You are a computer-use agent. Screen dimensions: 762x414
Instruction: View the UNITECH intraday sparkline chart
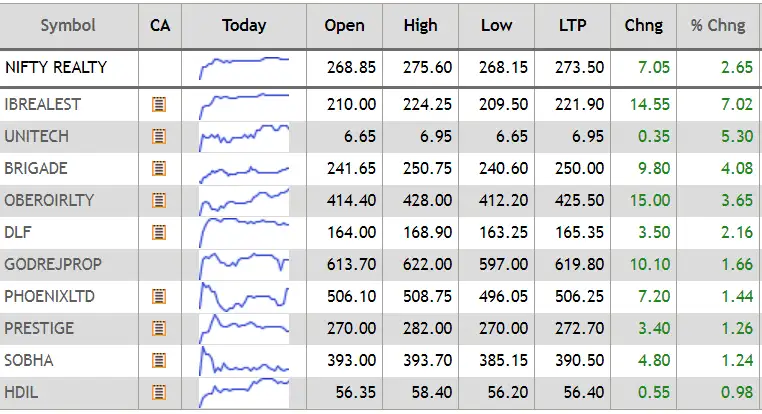coord(244,135)
